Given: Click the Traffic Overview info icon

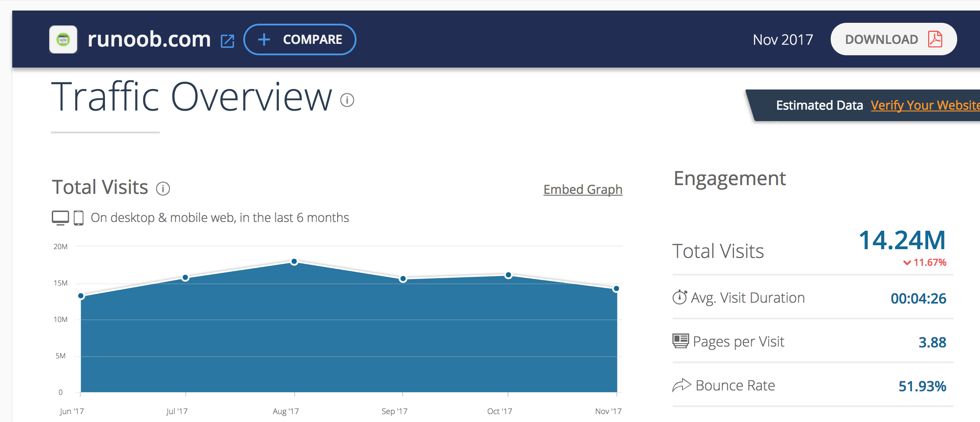Looking at the screenshot, I should pos(347,100).
